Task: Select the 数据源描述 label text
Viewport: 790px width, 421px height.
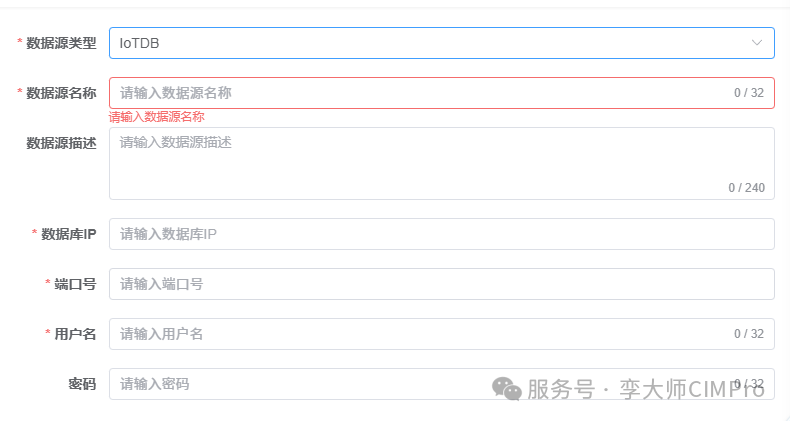Action: point(61,144)
